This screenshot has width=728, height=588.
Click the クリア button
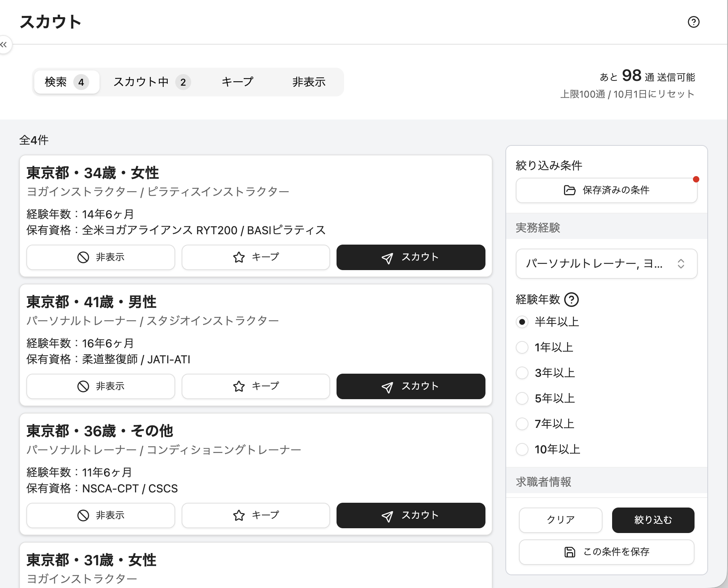[x=560, y=520]
